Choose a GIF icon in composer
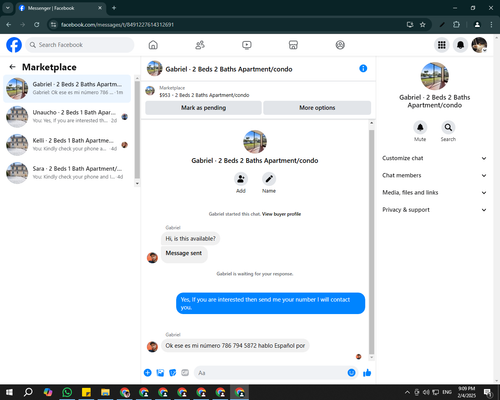 click(x=185, y=373)
